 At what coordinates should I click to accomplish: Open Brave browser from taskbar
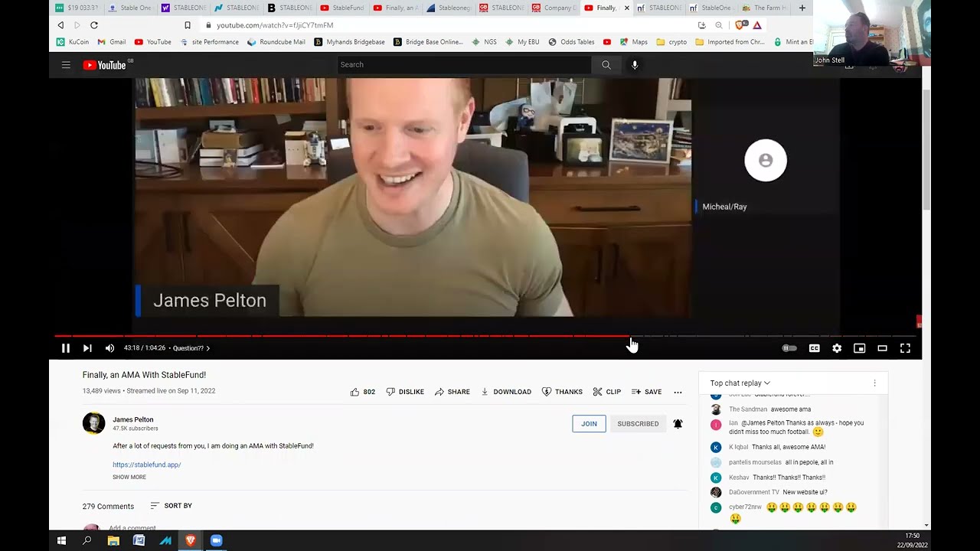coord(191,540)
